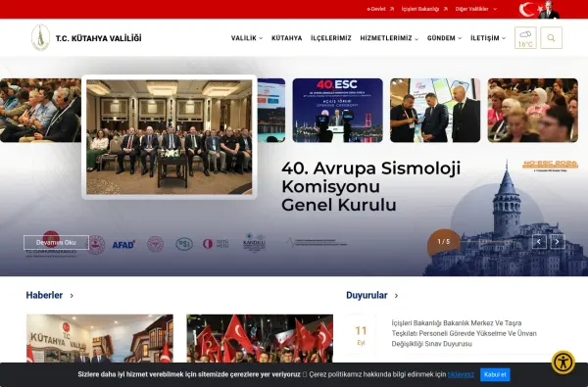The height and width of the screenshot is (387, 588).
Task: Expand the Diğer Valilikler dropdown
Action: (x=476, y=9)
